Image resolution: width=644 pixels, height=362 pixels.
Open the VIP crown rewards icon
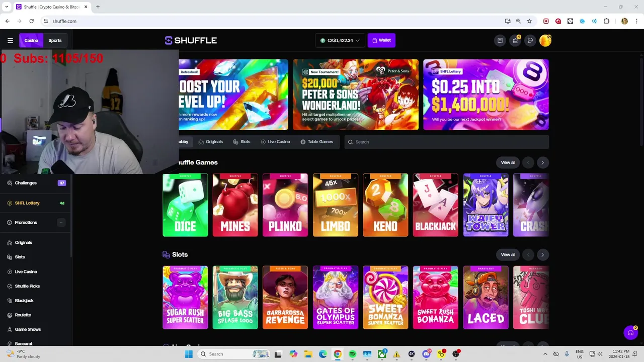coord(515,40)
